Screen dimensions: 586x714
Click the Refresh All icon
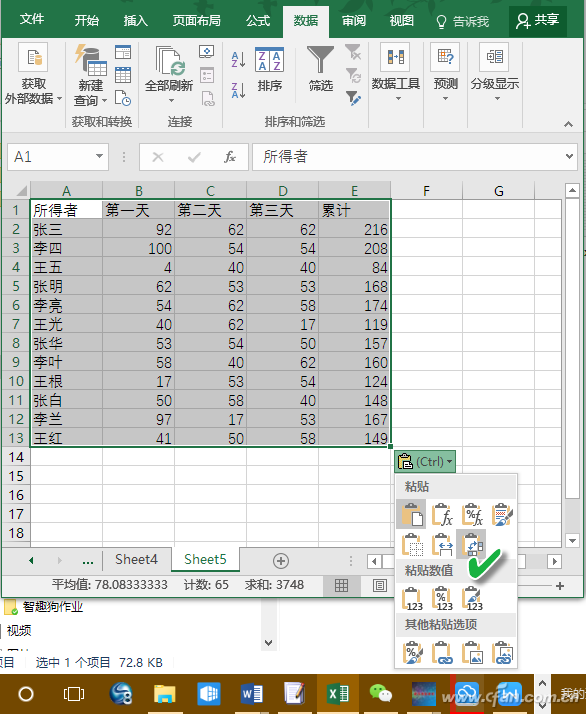pos(169,61)
